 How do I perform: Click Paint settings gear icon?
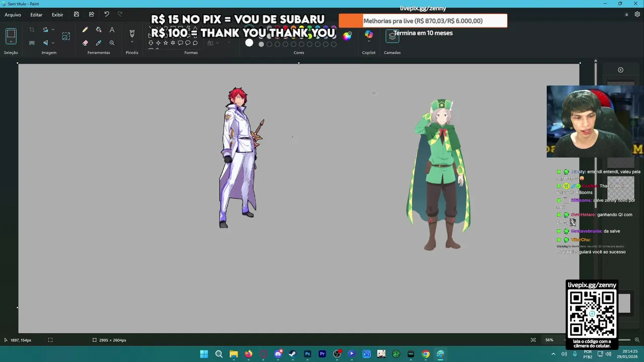637,15
